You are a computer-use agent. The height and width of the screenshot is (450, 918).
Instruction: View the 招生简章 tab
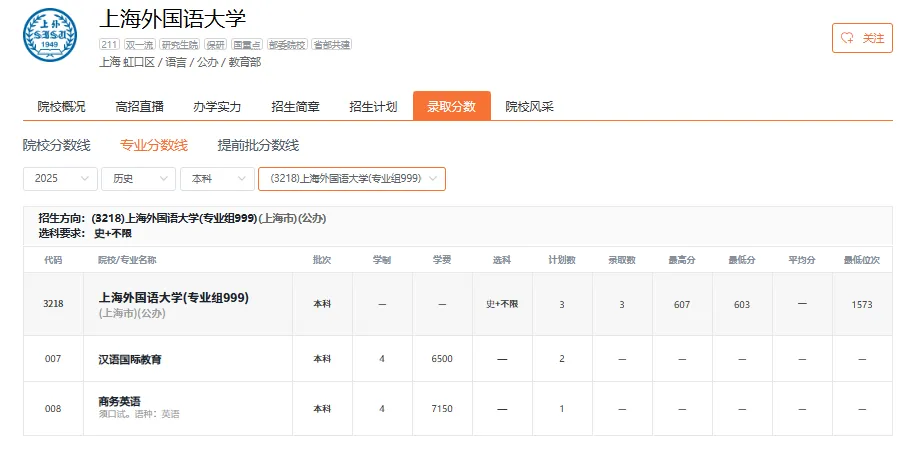pos(295,107)
